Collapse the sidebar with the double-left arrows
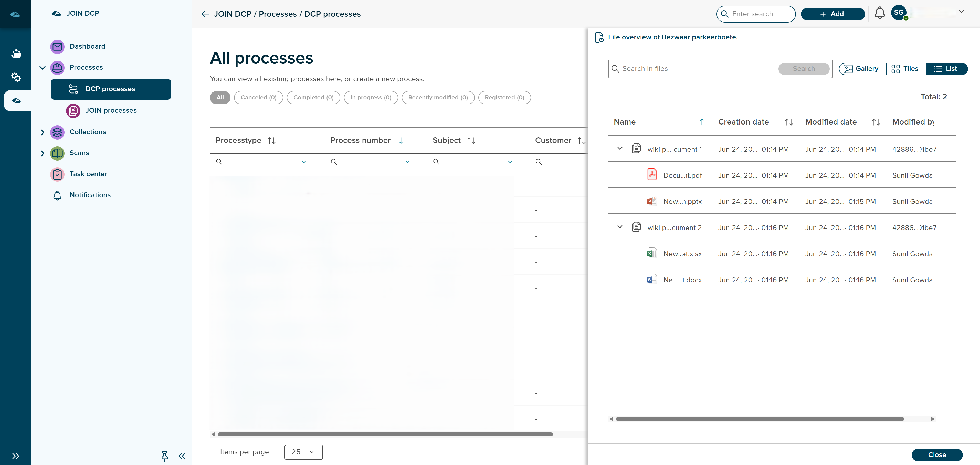This screenshot has height=465, width=980. point(182,456)
